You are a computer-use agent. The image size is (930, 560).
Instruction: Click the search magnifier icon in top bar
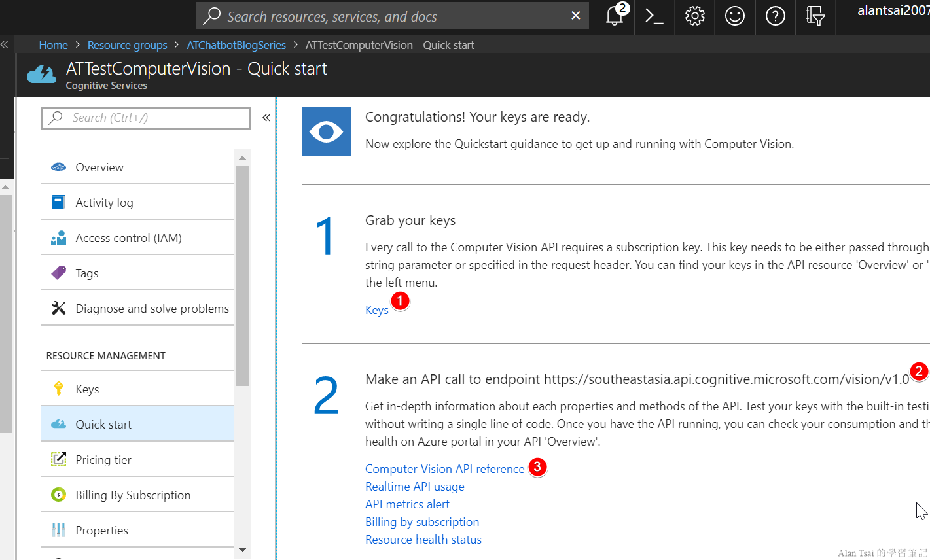pyautogui.click(x=211, y=16)
